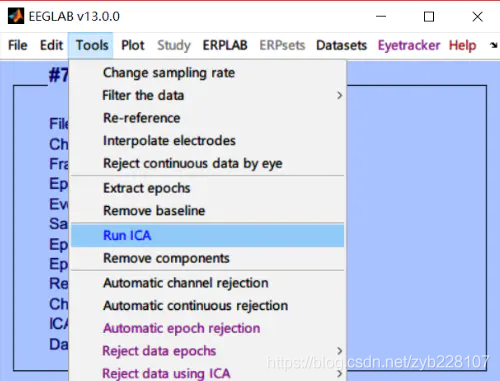The width and height of the screenshot is (500, 381).
Task: Minimize the EEGLAB window
Action: click(381, 16)
